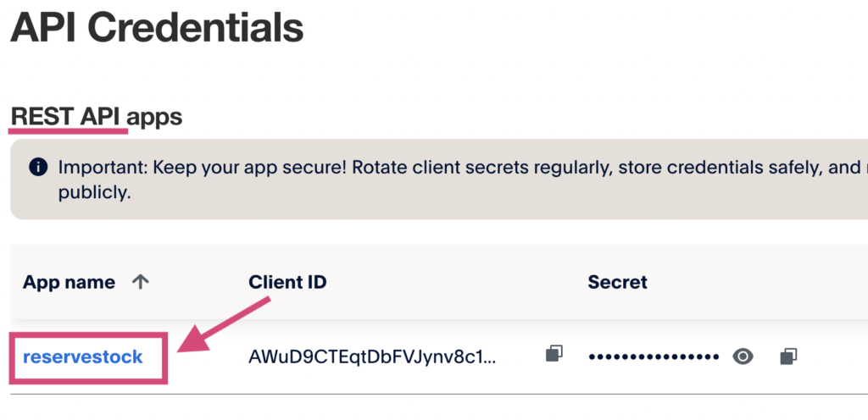Reveal the hidden Secret with eye icon
This screenshot has height=420, width=868.
tap(743, 356)
